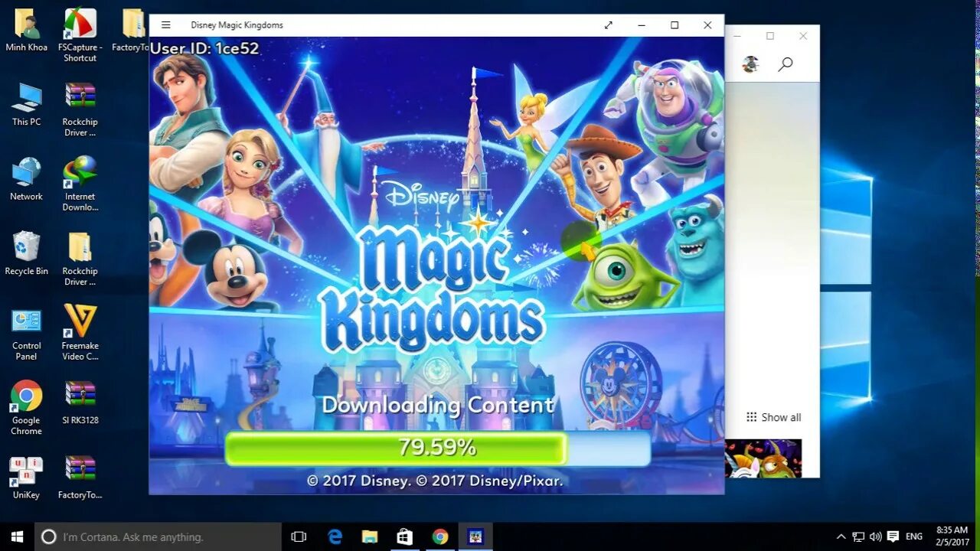Select the Recycle Bin desktop icon

pos(27,254)
